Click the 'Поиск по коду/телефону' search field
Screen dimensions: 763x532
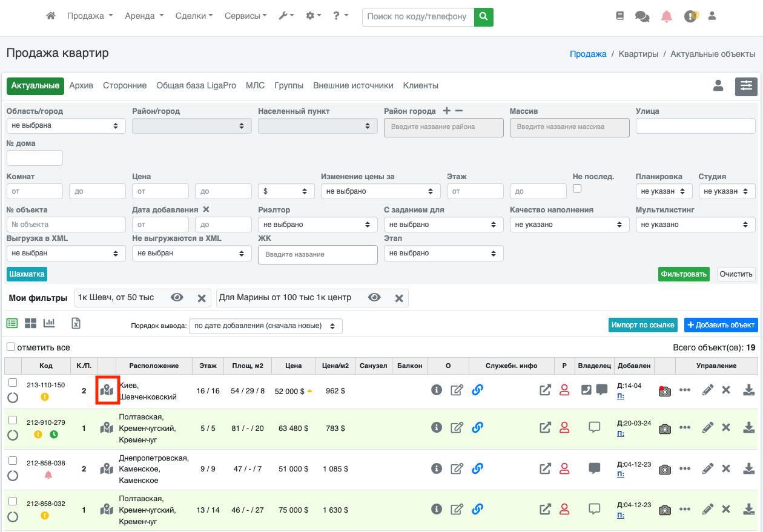coord(418,17)
